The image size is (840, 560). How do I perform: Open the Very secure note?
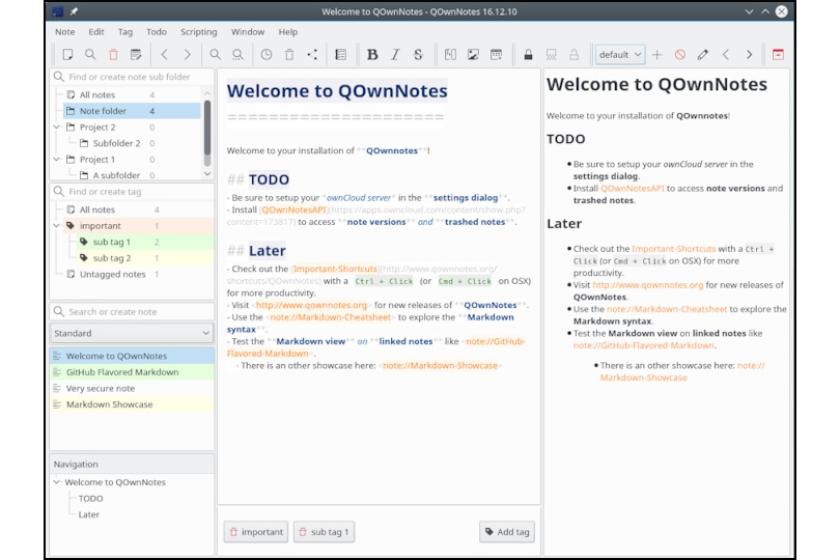(132, 388)
